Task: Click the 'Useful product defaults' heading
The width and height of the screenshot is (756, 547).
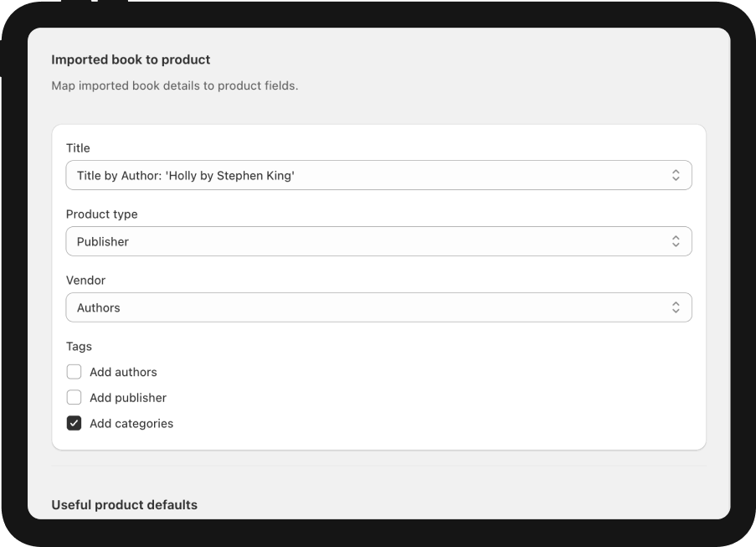Action: [124, 504]
